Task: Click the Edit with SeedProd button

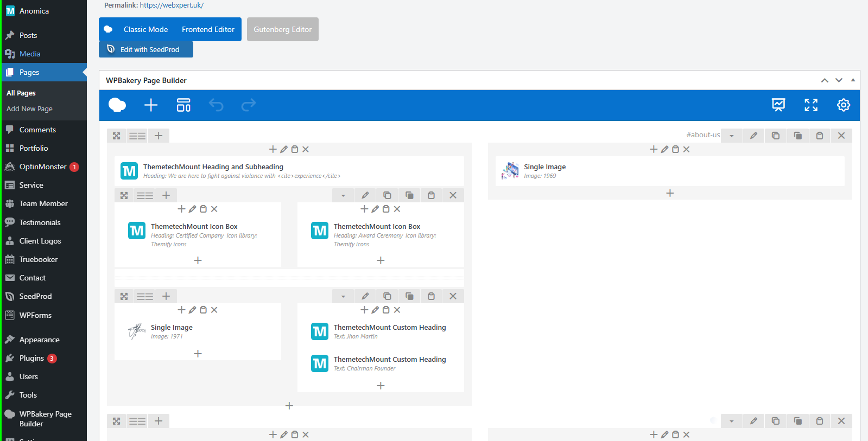Action: (x=146, y=49)
